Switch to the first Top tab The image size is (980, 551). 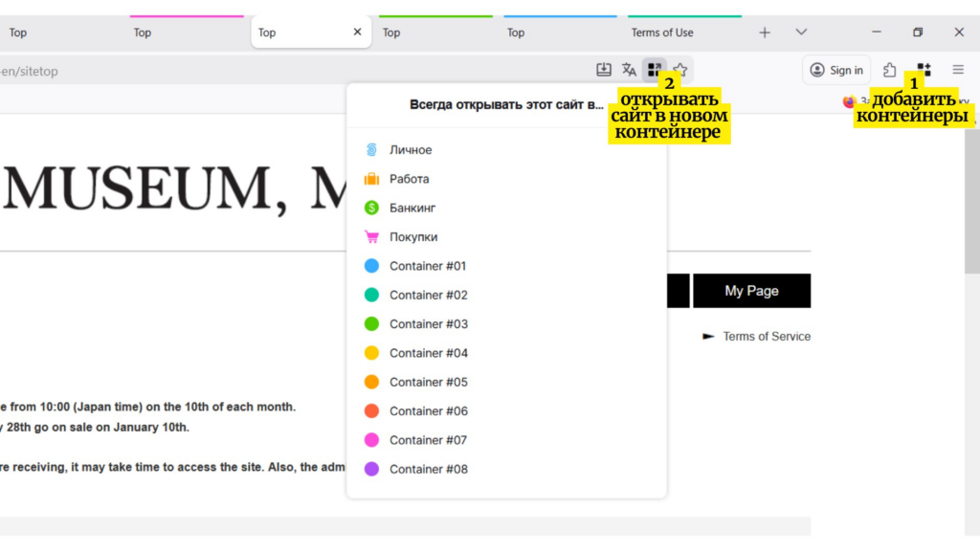(60, 33)
